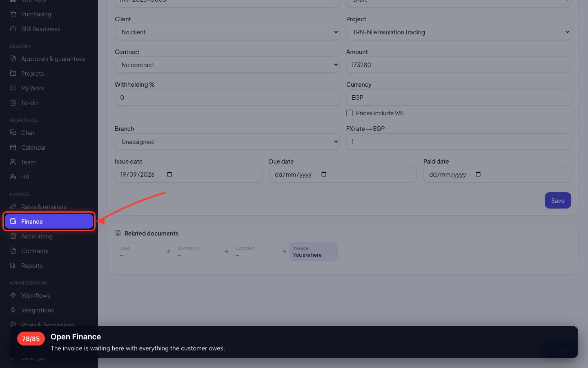Click the Rates & retainers icon
The width and height of the screenshot is (588, 368).
click(x=13, y=207)
